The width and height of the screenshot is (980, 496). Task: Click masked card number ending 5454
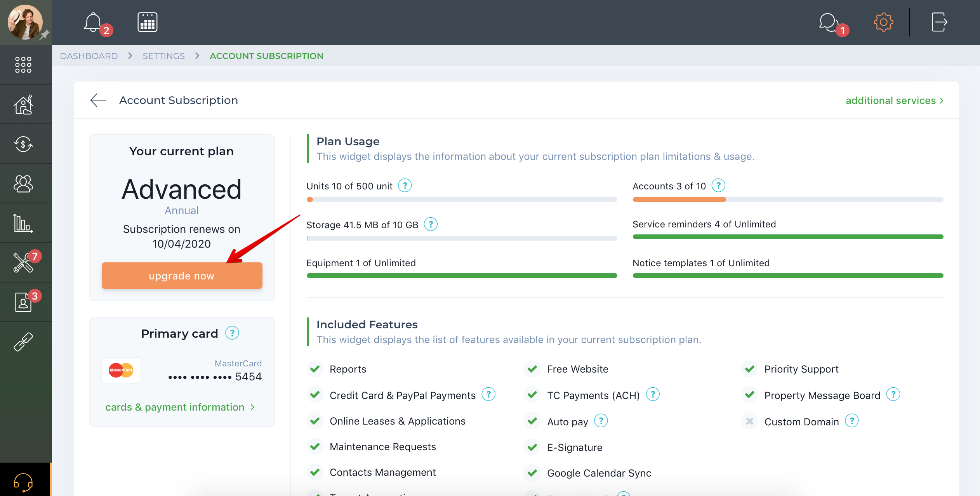click(x=215, y=376)
